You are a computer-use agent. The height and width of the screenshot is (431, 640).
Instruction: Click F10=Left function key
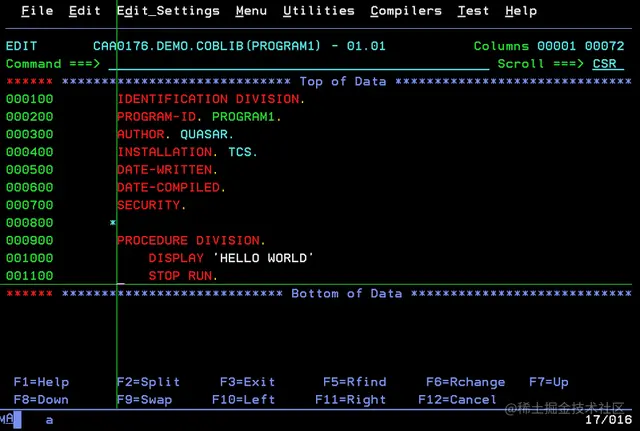point(243,400)
